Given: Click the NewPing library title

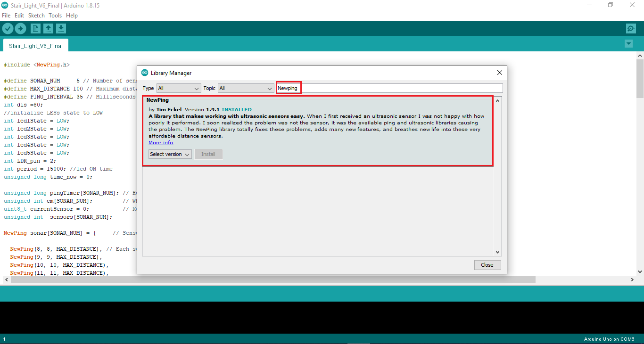Looking at the screenshot, I should pos(157,100).
